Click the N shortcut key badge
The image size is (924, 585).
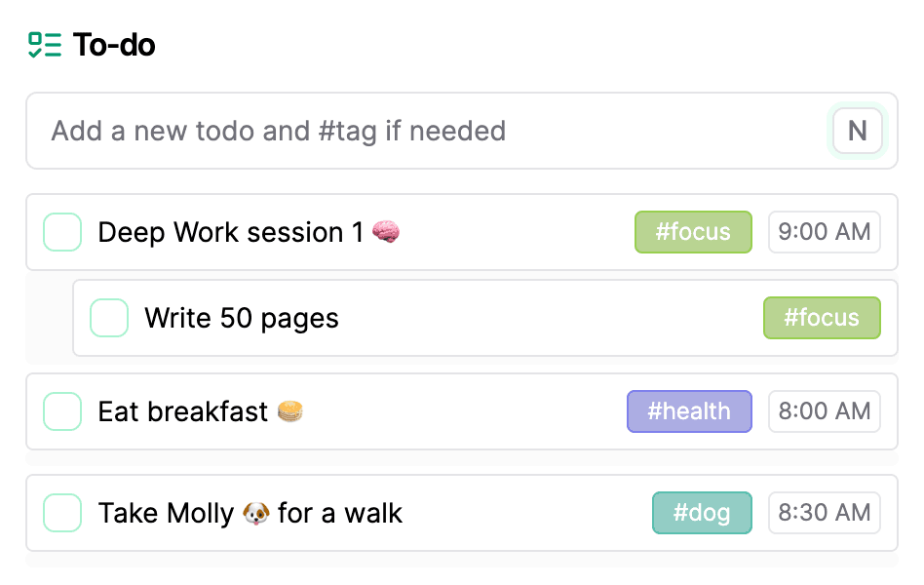click(x=857, y=131)
